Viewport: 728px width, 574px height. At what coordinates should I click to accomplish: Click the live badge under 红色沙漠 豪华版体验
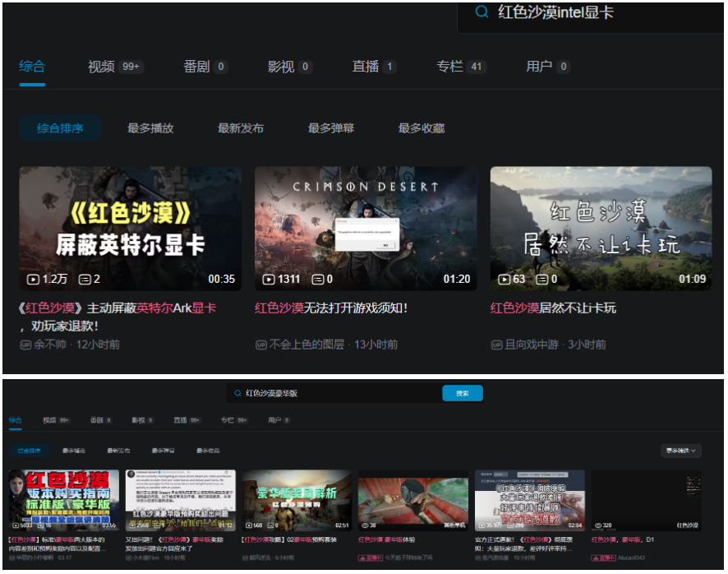370,558
